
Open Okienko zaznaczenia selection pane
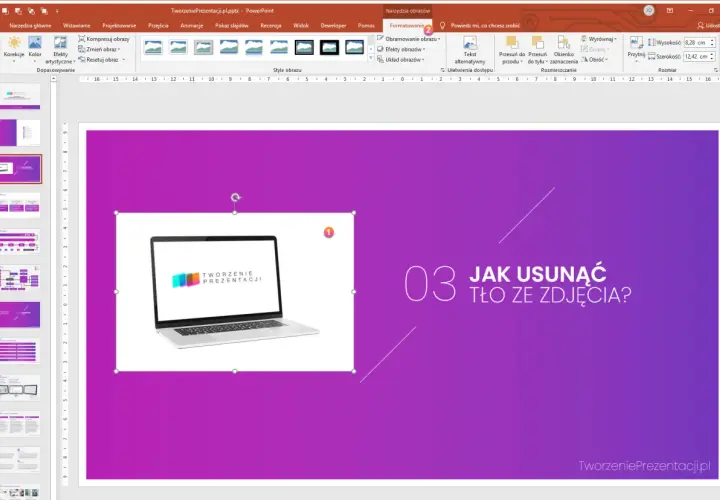point(563,50)
